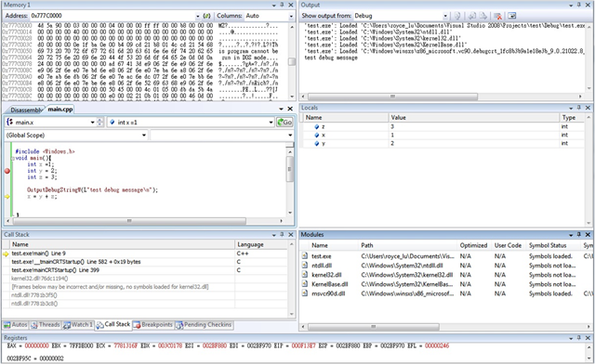Viewport: 595px width, 364px height.
Task: Click the Go button in navigation bar
Action: tap(284, 122)
